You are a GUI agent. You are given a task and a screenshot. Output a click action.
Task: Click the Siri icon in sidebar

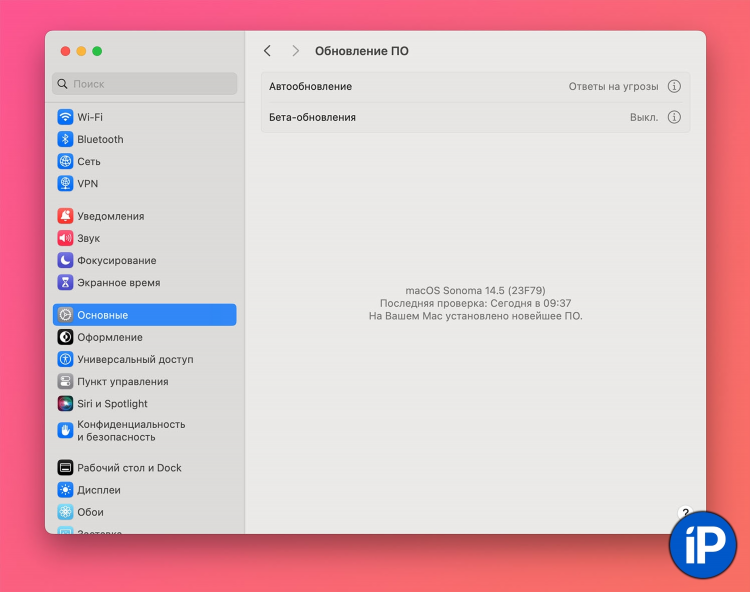pyautogui.click(x=65, y=404)
